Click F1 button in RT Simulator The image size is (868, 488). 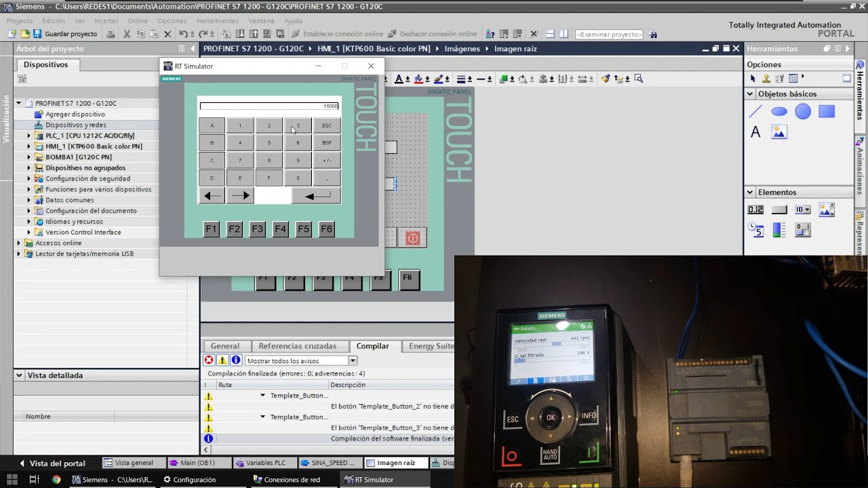tap(212, 229)
